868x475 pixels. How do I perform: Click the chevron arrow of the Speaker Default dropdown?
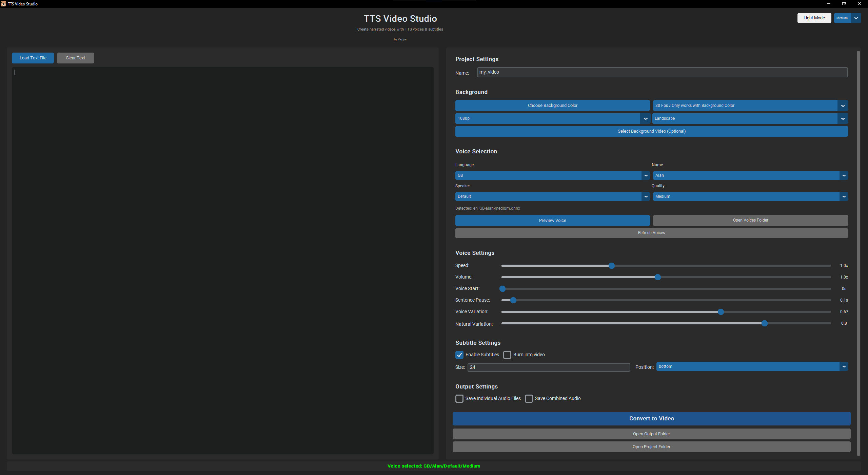[x=646, y=196]
